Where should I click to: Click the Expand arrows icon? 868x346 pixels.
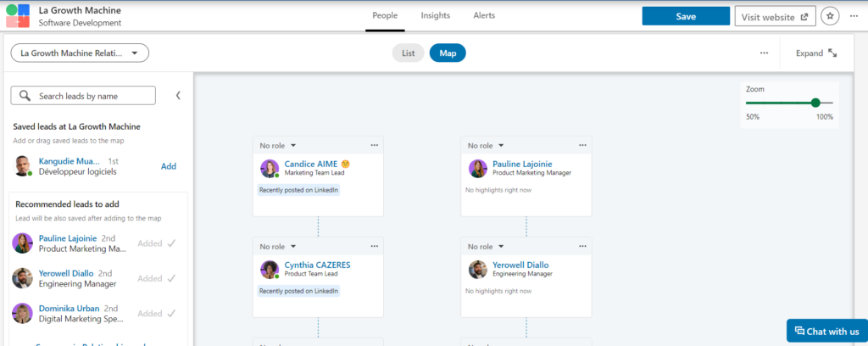[832, 53]
